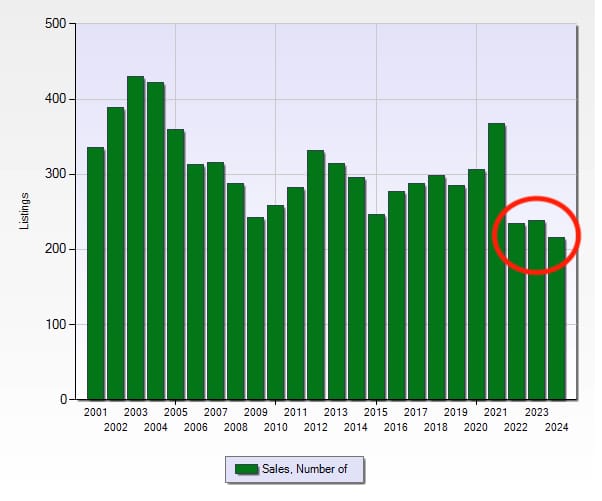
Task: Select the 2023 bar inside red circle
Action: pyautogui.click(x=536, y=309)
